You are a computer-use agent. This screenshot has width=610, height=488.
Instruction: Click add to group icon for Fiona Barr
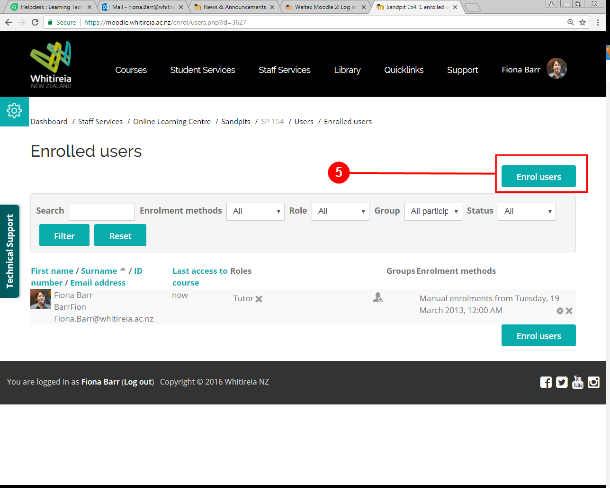click(378, 298)
